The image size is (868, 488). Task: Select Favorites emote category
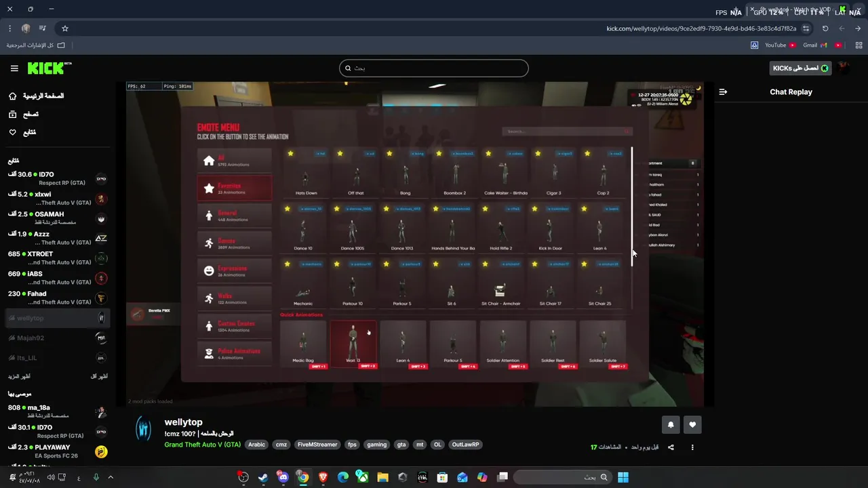235,188
